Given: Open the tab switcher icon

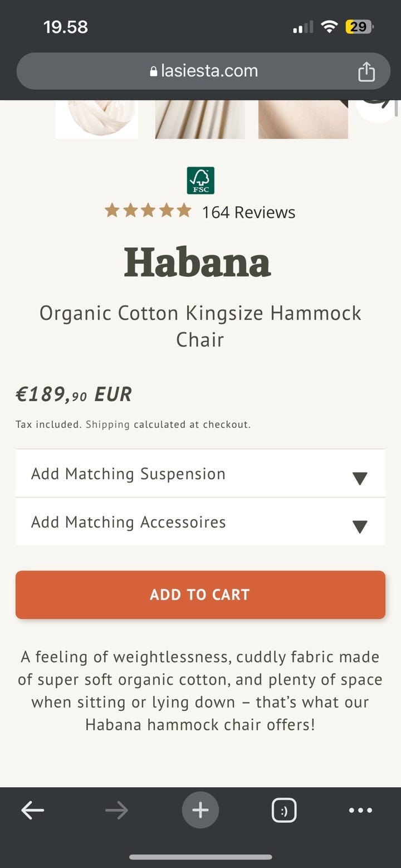Looking at the screenshot, I should pos(283,810).
